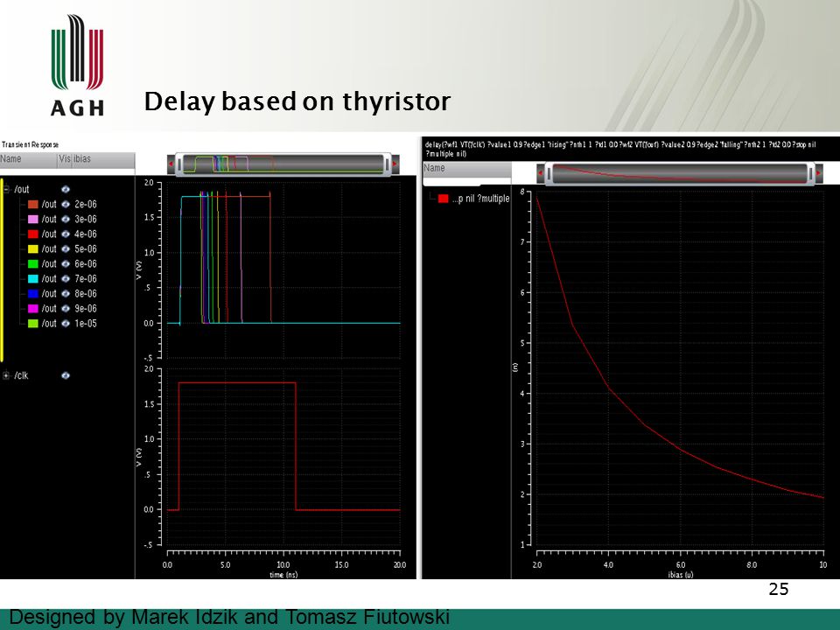Click the 1e-05 lime color swatch
Image resolution: width=840 pixels, height=630 pixels.
click(32, 324)
